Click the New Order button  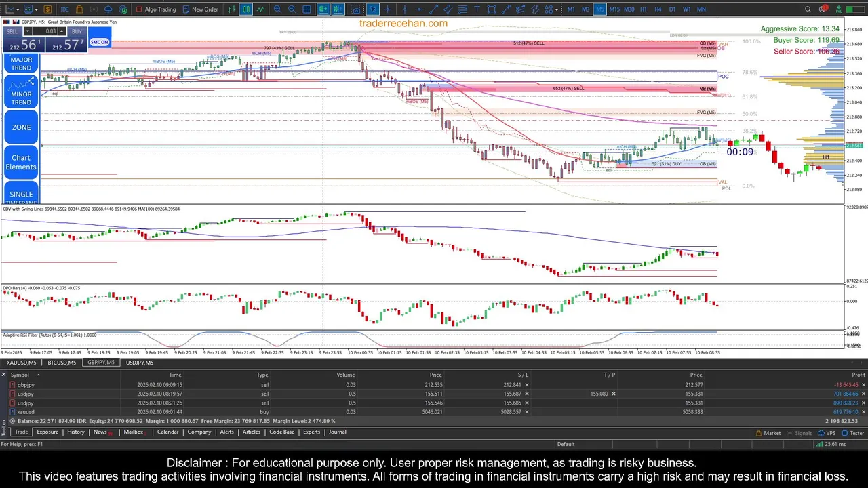coord(200,9)
